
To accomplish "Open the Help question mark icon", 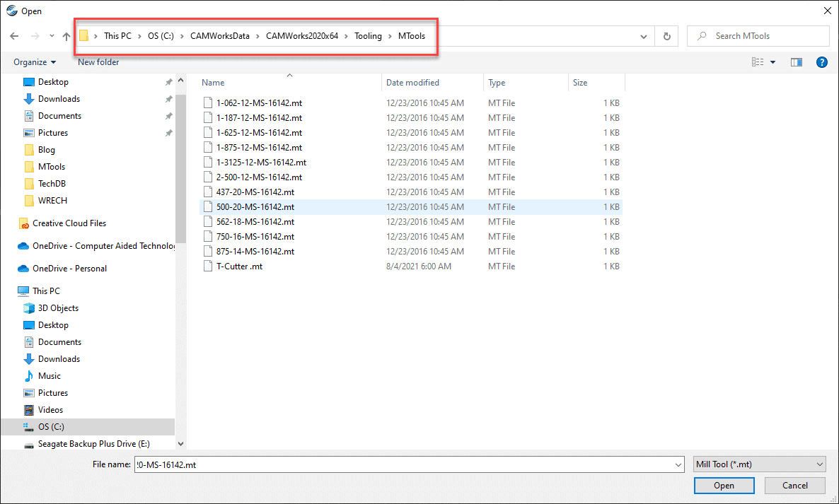I will click(821, 62).
